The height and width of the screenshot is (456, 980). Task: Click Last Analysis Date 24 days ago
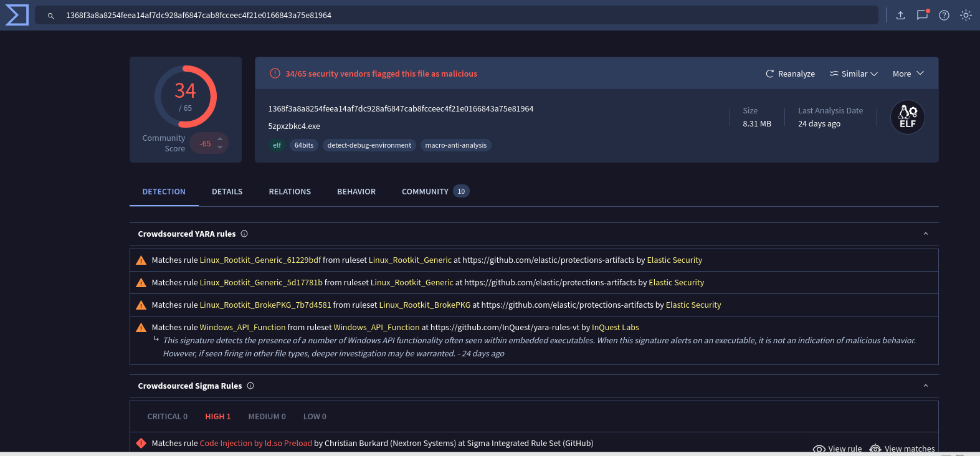[819, 124]
